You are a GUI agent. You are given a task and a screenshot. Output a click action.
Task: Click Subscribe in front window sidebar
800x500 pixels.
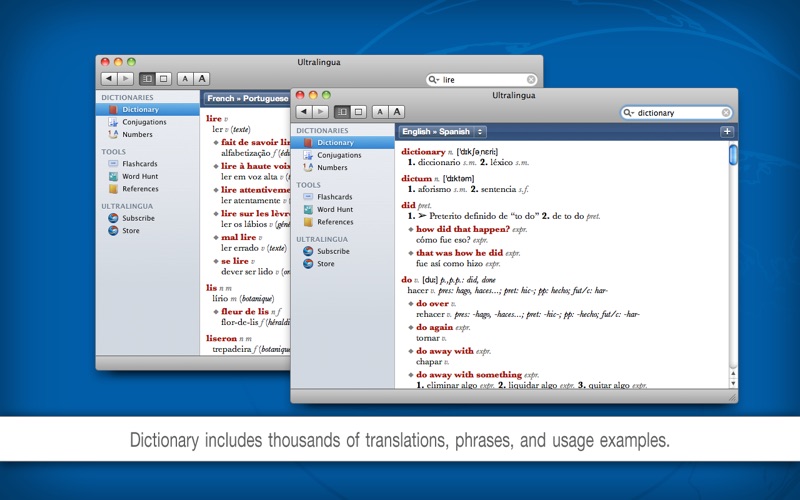(x=342, y=251)
